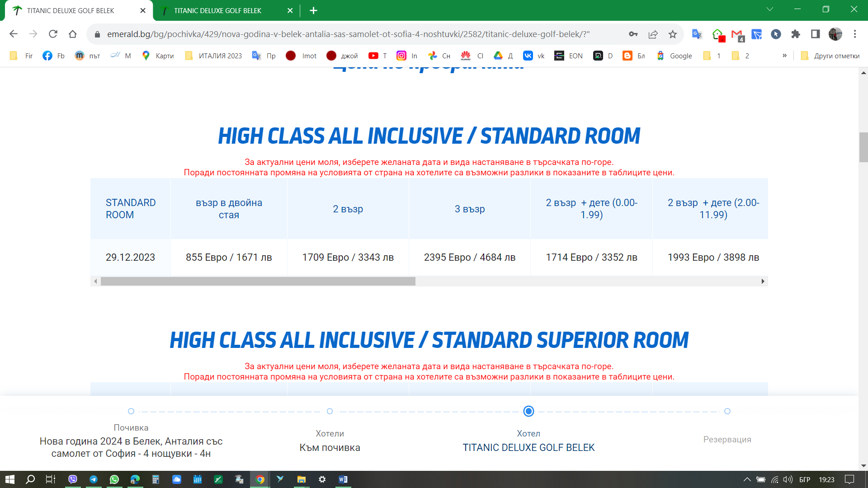Open the YouTube bookmark
The width and height of the screenshot is (868, 488).
click(x=377, y=56)
